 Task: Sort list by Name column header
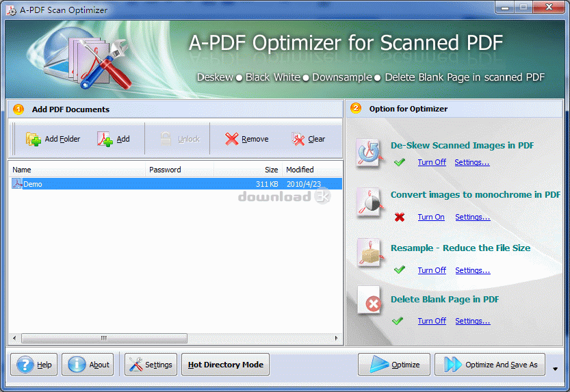[77, 170]
